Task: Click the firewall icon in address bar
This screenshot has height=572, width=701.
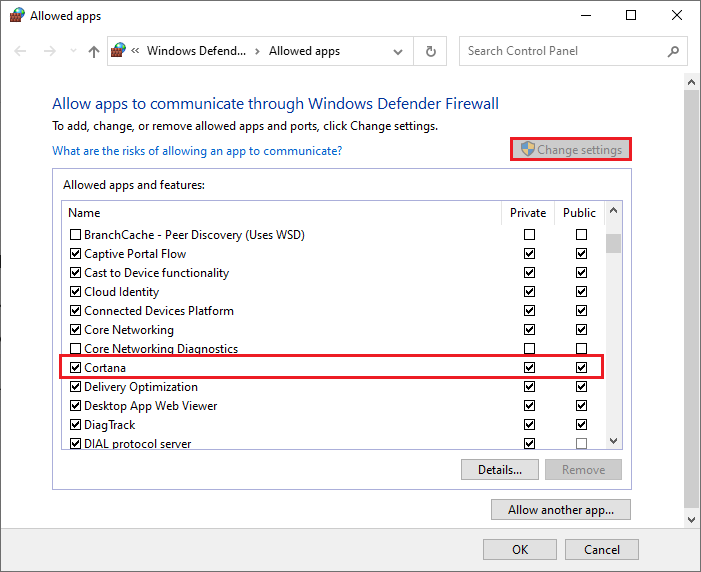Action: pos(118,50)
